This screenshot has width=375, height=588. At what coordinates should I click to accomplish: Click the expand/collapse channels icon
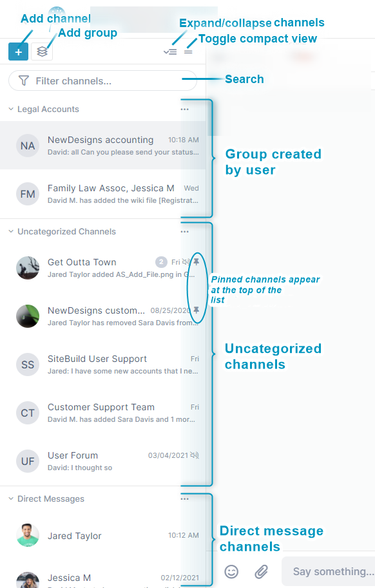coord(170,52)
